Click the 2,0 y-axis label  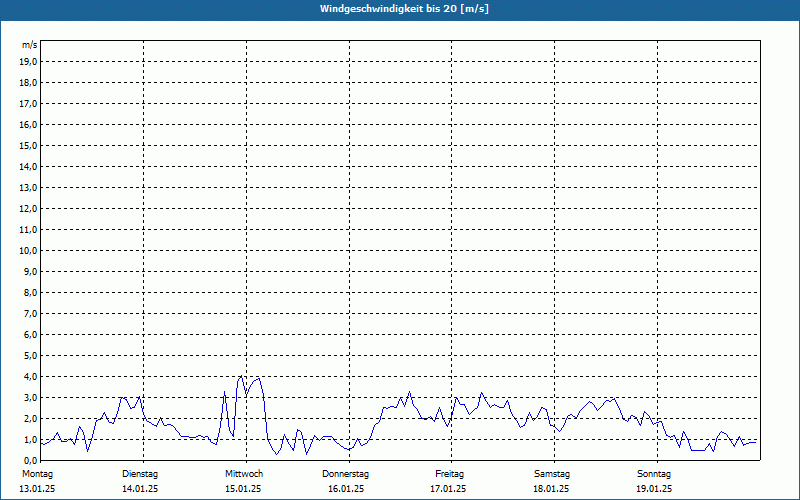30,418
